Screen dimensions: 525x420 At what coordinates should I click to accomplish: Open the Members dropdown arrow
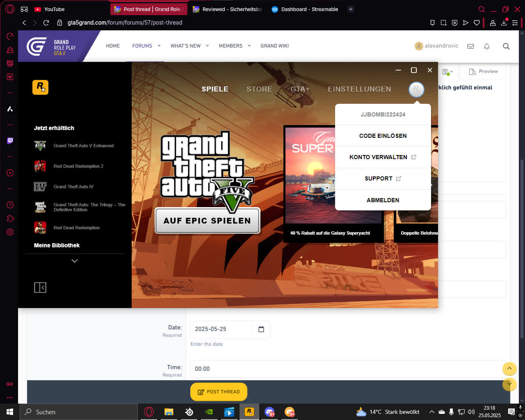249,46
